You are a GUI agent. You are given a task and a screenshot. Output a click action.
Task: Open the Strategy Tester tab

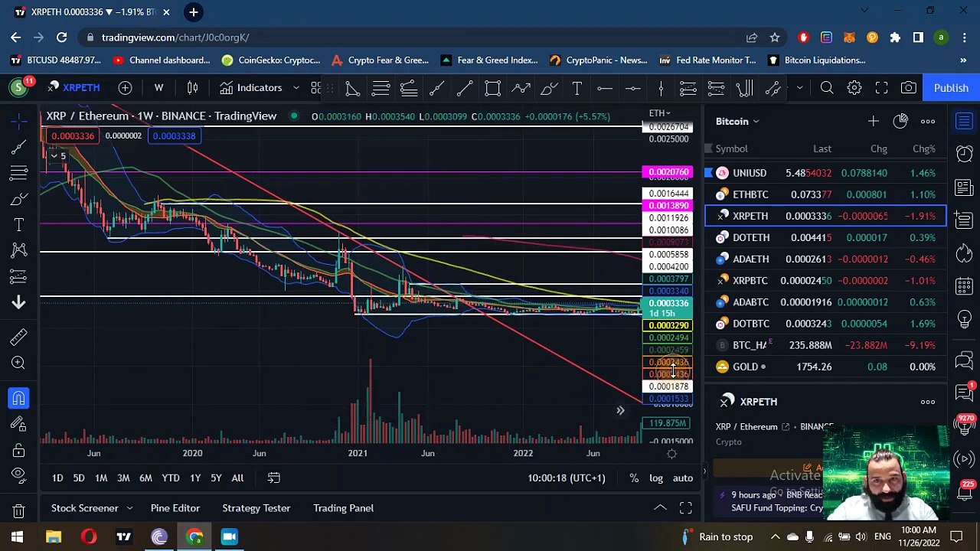(x=256, y=508)
